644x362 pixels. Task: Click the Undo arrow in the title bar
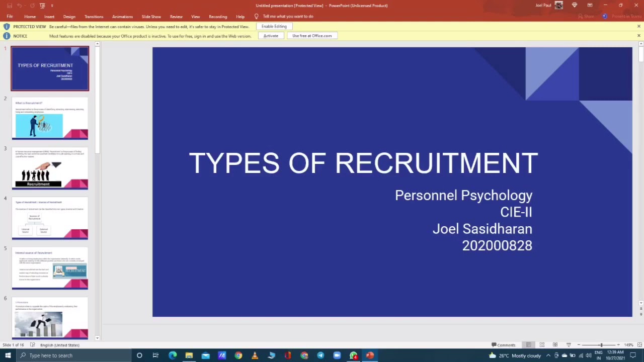[19, 6]
